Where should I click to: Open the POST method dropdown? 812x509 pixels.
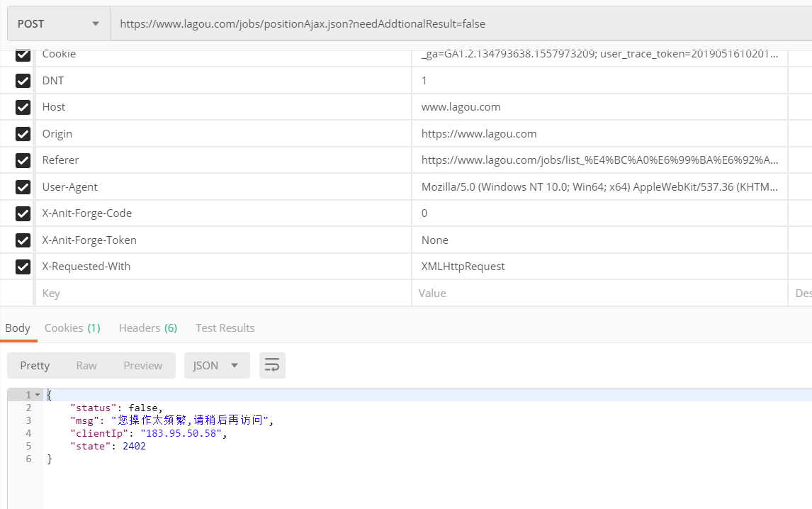click(x=58, y=24)
